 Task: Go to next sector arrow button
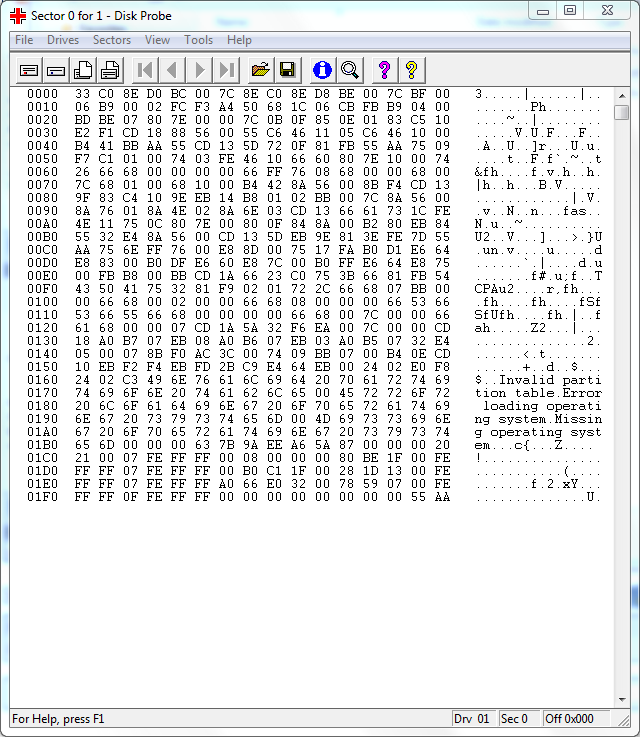[x=200, y=71]
